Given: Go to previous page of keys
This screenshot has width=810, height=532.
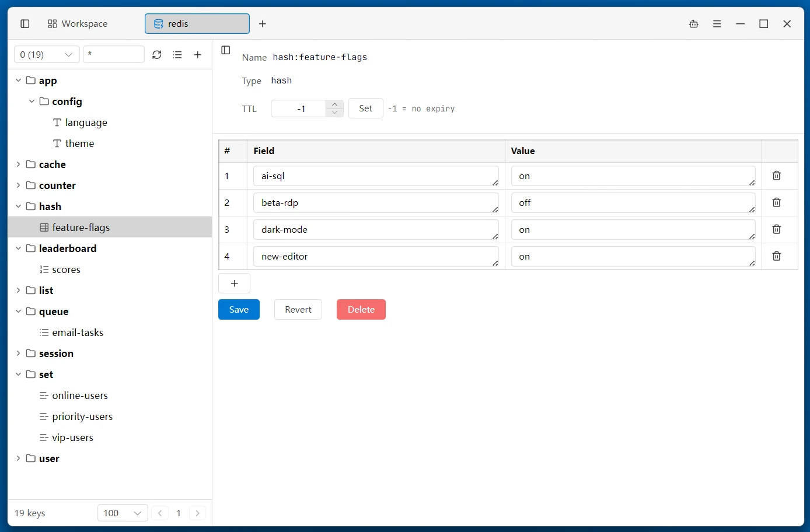Looking at the screenshot, I should pyautogui.click(x=160, y=513).
